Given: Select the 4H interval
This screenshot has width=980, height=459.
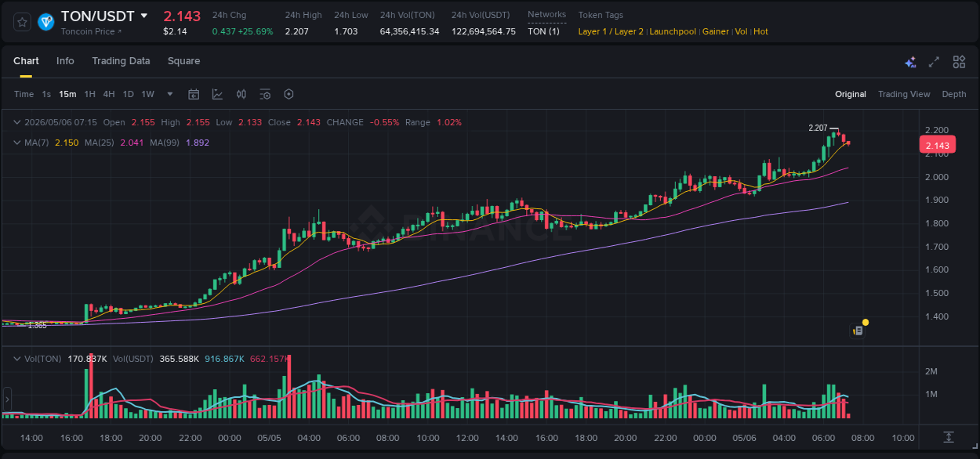Looking at the screenshot, I should [109, 94].
